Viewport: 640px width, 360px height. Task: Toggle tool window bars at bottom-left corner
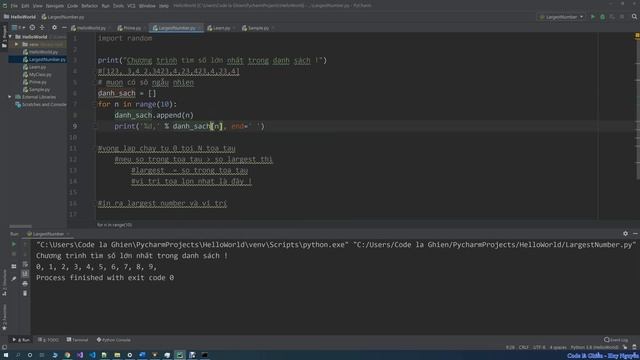[4, 347]
